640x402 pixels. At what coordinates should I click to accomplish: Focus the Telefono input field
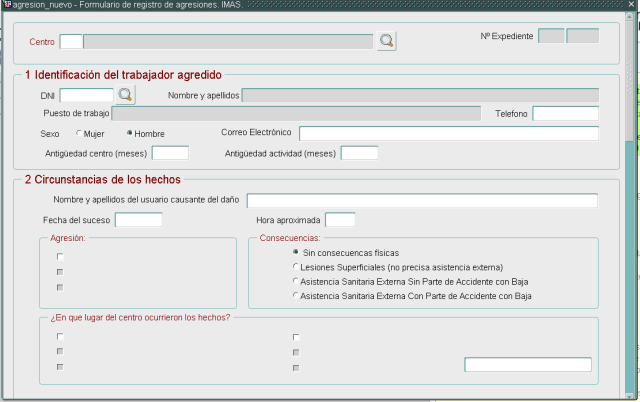click(x=566, y=113)
